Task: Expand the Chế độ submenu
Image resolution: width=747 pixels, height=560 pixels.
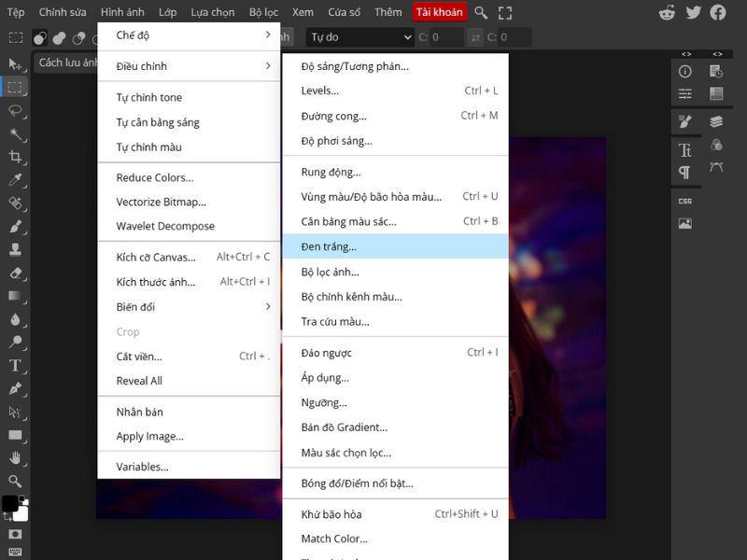Action: (189, 35)
